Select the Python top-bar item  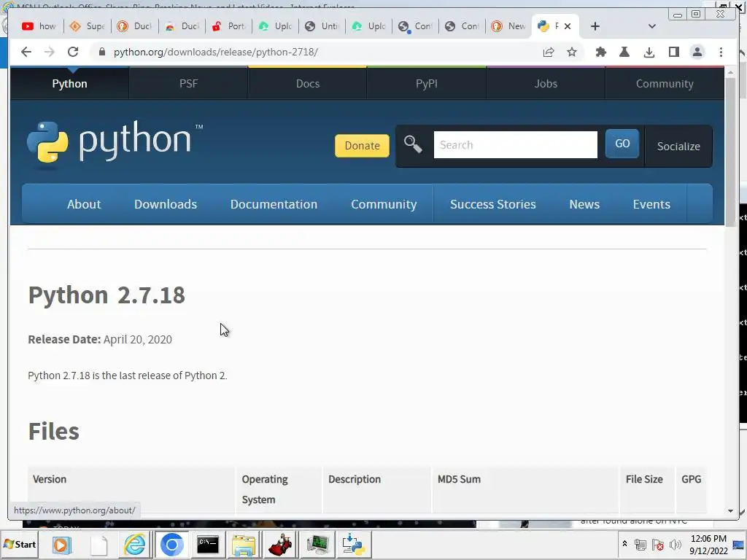pos(69,83)
